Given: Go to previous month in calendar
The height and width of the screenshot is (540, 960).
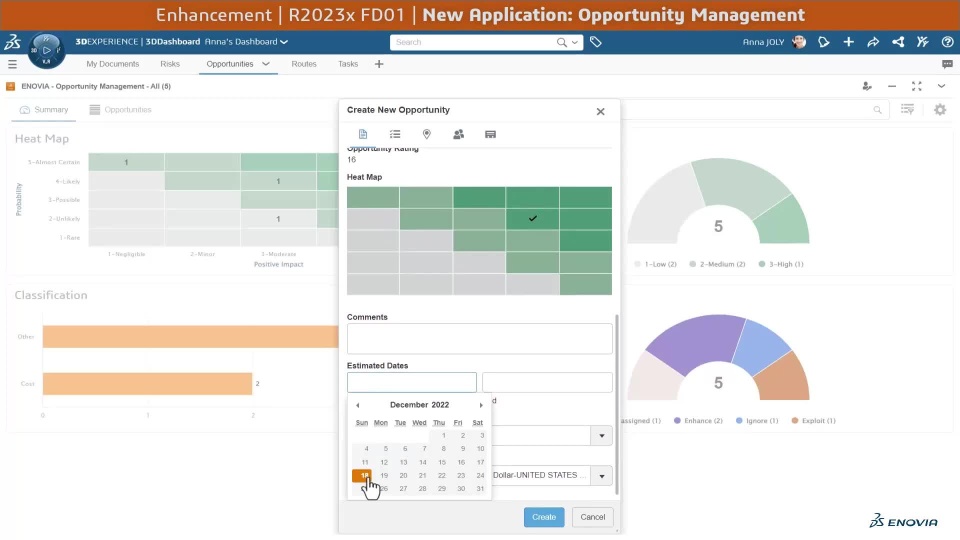Looking at the screenshot, I should click(x=358, y=405).
